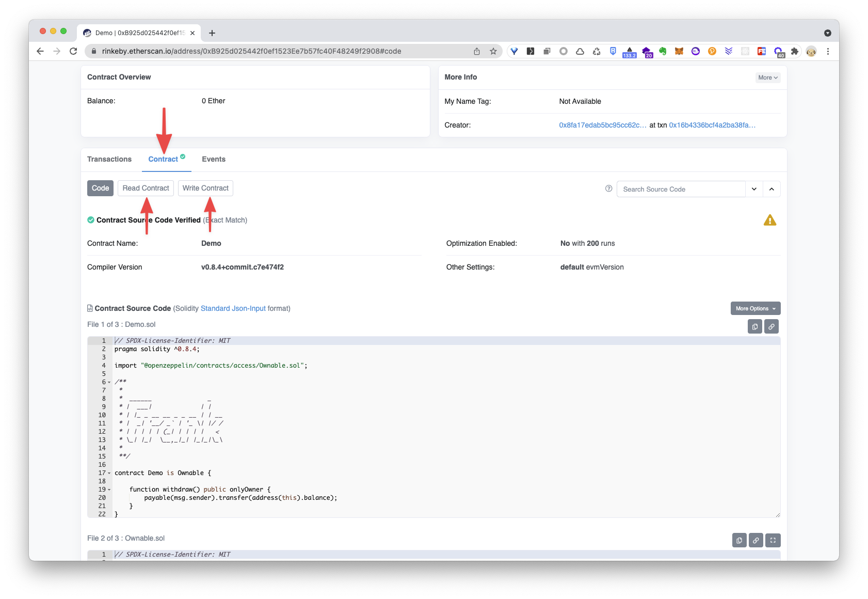This screenshot has width=868, height=599.
Task: Switch to the Transactions tab
Action: 109,159
